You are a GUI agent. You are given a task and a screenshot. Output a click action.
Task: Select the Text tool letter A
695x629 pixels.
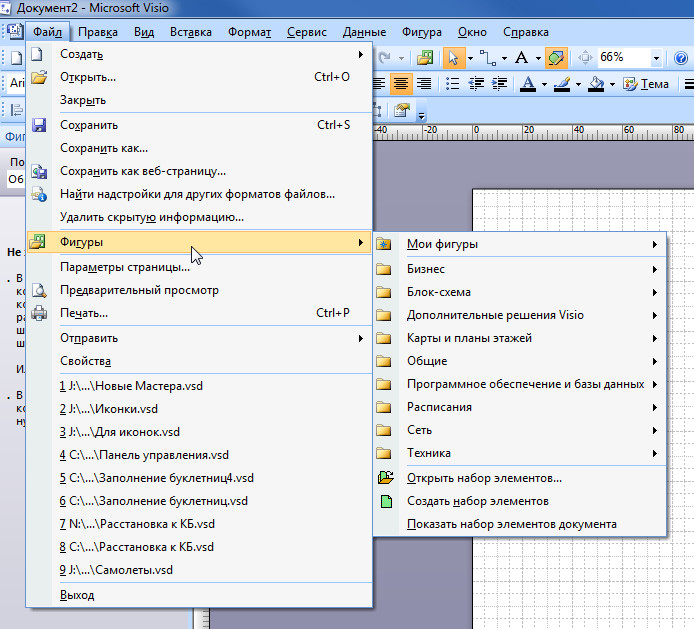click(522, 58)
